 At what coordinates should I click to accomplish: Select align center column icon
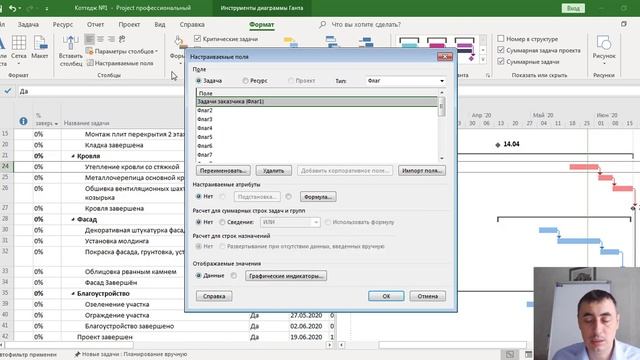pyautogui.click(x=100, y=39)
